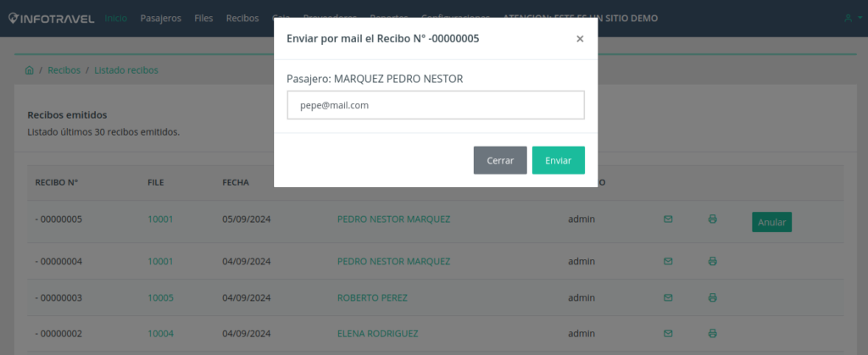Open file 10005 link
Screen dimensions: 868x355
(x=160, y=297)
